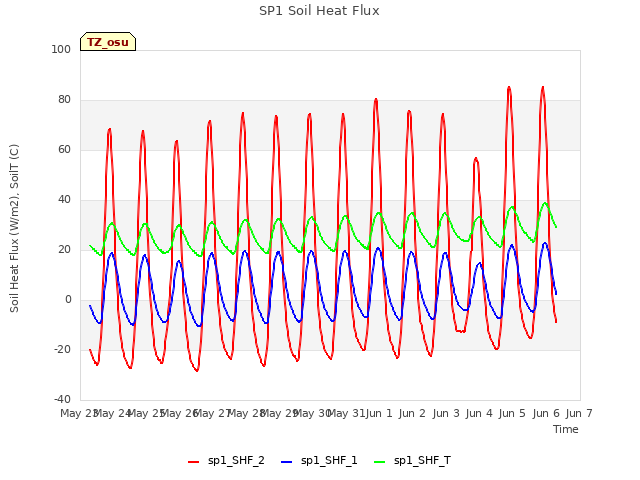Click the y-axis tick label 60

[x=64, y=149]
